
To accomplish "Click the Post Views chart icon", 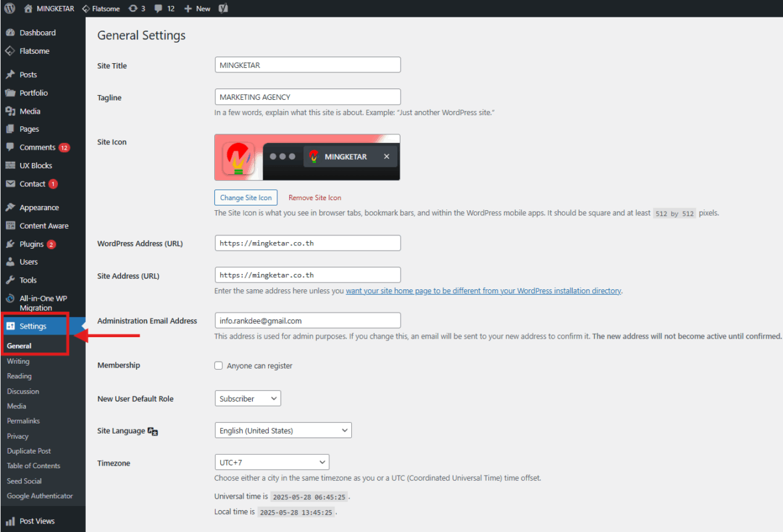I will [x=10, y=521].
